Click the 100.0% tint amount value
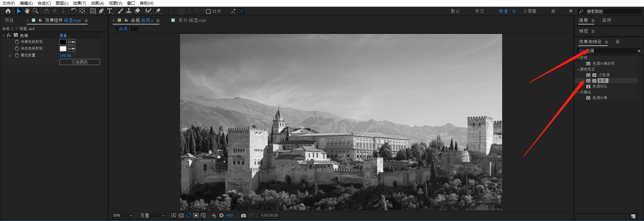 pyautogui.click(x=65, y=55)
